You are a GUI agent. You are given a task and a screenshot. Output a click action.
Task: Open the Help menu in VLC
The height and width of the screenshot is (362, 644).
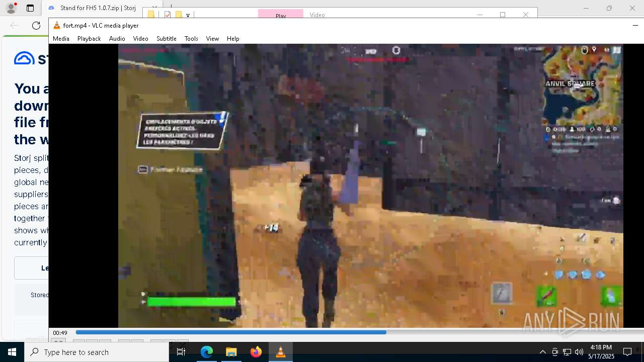233,38
